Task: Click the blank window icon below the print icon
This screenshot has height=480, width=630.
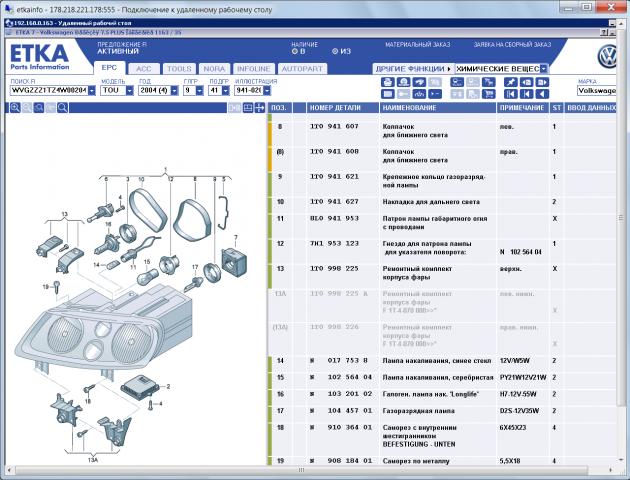Action: point(387,94)
